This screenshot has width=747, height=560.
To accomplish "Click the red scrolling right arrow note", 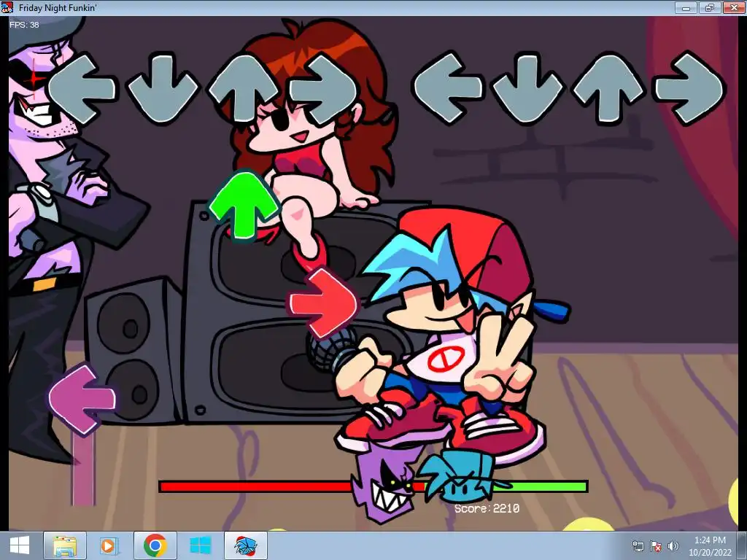I will pyautogui.click(x=322, y=303).
